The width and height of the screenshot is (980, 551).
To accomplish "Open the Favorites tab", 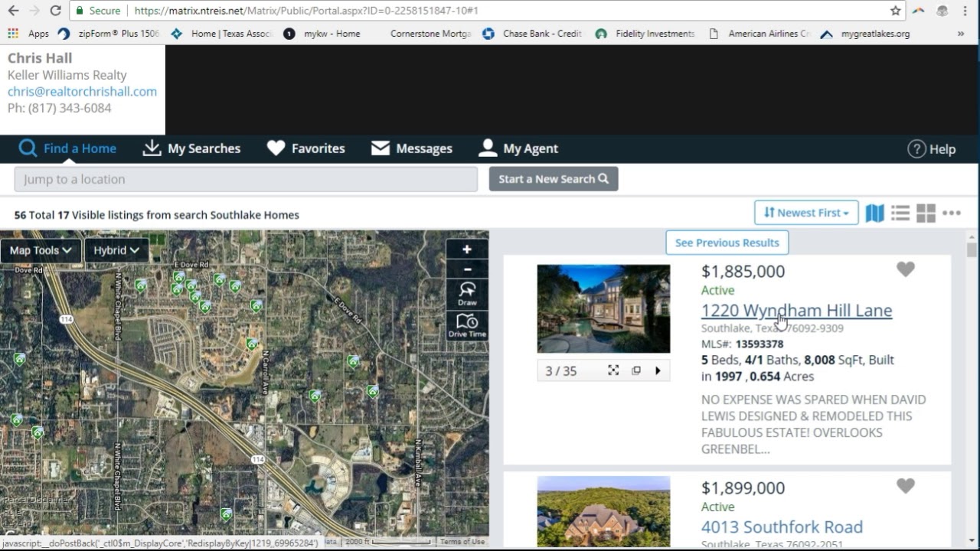I will (x=305, y=148).
